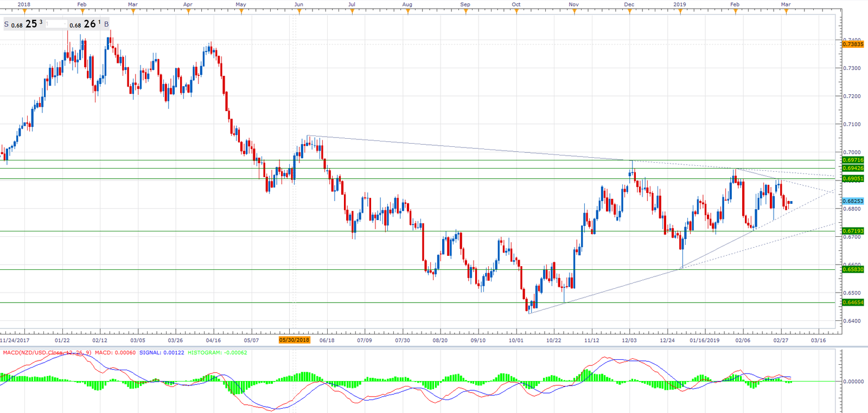Click the 0.65830 price level label

852,269
